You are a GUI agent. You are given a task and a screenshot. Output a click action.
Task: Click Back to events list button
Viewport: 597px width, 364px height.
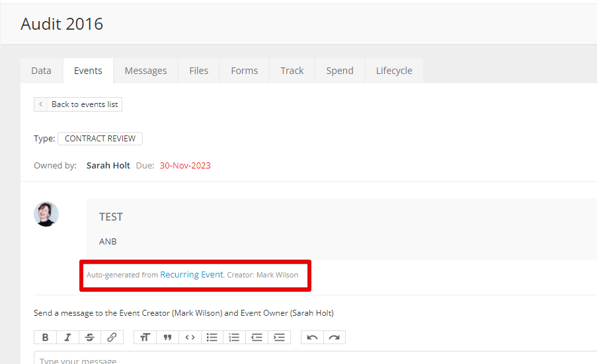pyautogui.click(x=78, y=104)
